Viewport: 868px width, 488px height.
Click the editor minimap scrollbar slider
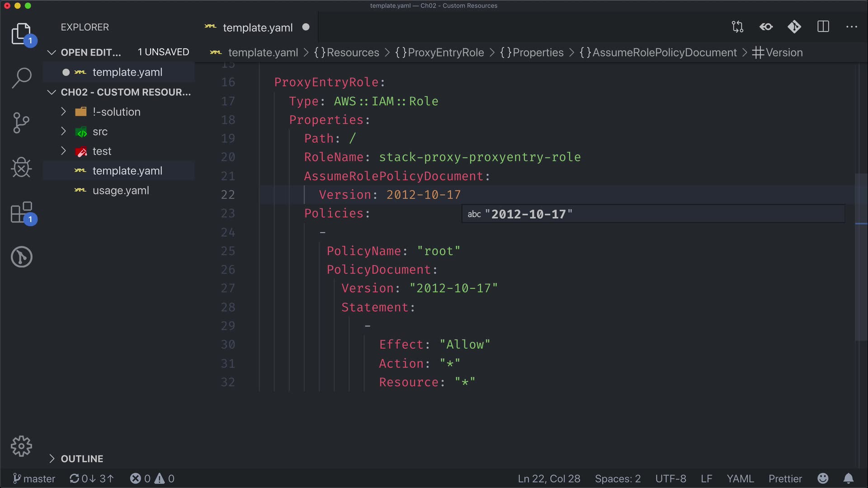pos(860,258)
